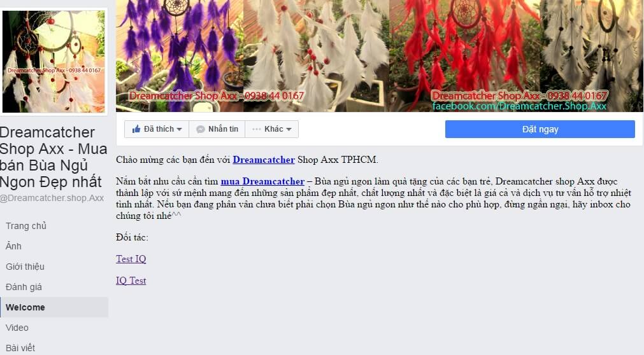This screenshot has height=355, width=644.
Task: Open the Giới thiệu section
Action: click(25, 267)
